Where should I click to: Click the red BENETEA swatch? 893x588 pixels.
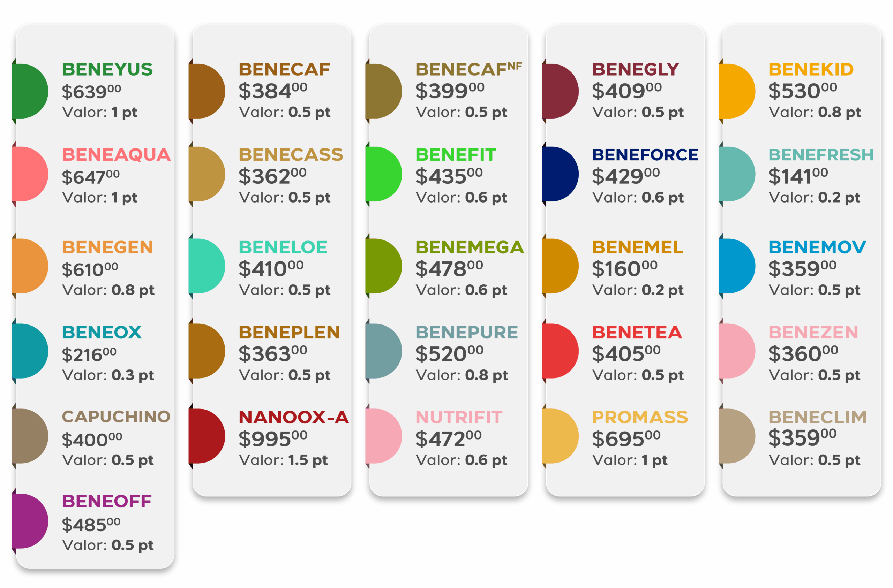561,351
